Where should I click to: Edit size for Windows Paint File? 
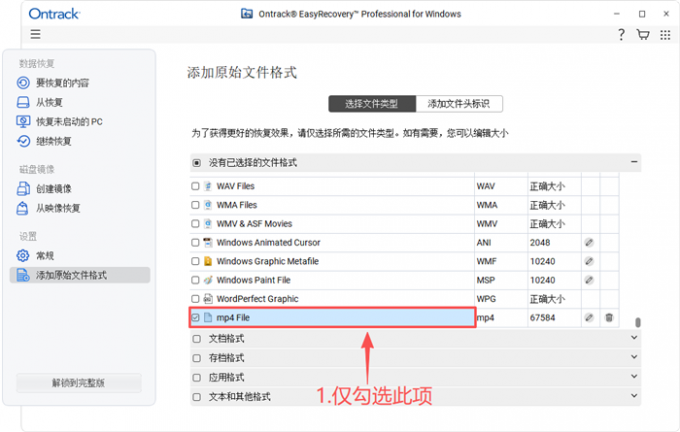pyautogui.click(x=589, y=280)
